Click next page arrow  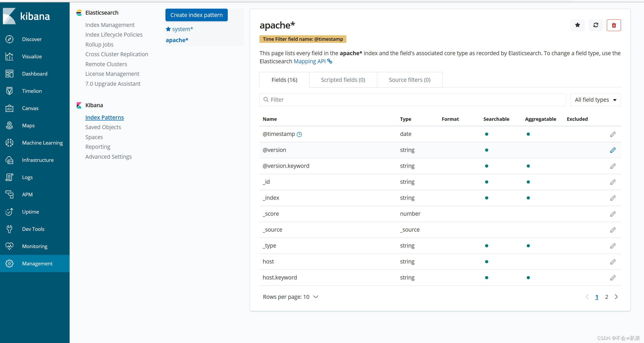[616, 297]
